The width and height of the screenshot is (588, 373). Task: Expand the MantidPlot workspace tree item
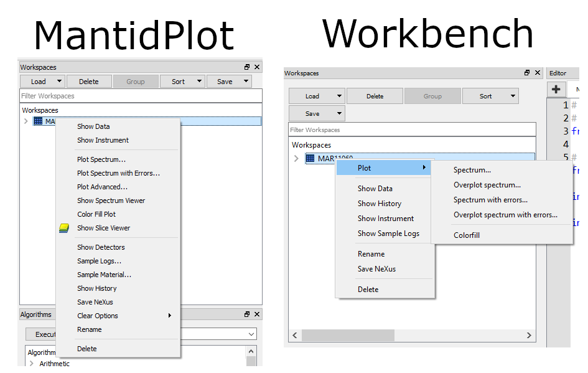pyautogui.click(x=26, y=121)
